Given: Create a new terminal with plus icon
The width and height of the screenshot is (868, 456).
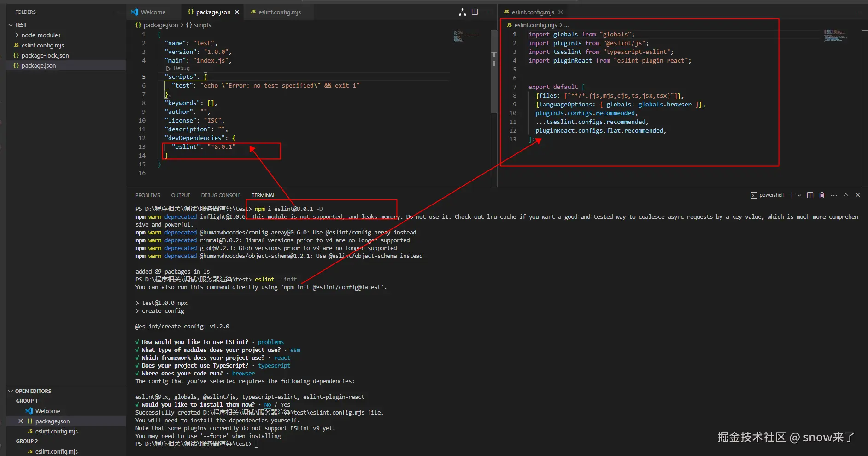Looking at the screenshot, I should coord(792,195).
